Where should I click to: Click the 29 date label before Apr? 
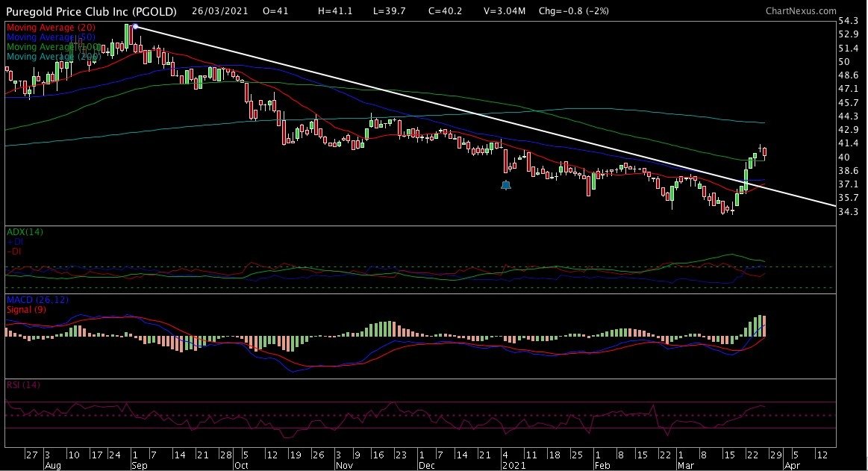click(776, 455)
